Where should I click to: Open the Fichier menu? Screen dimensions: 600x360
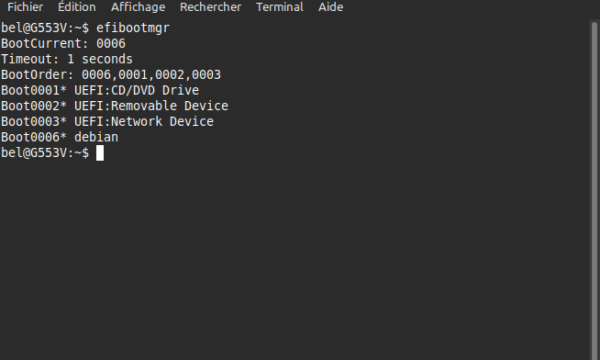[25, 7]
